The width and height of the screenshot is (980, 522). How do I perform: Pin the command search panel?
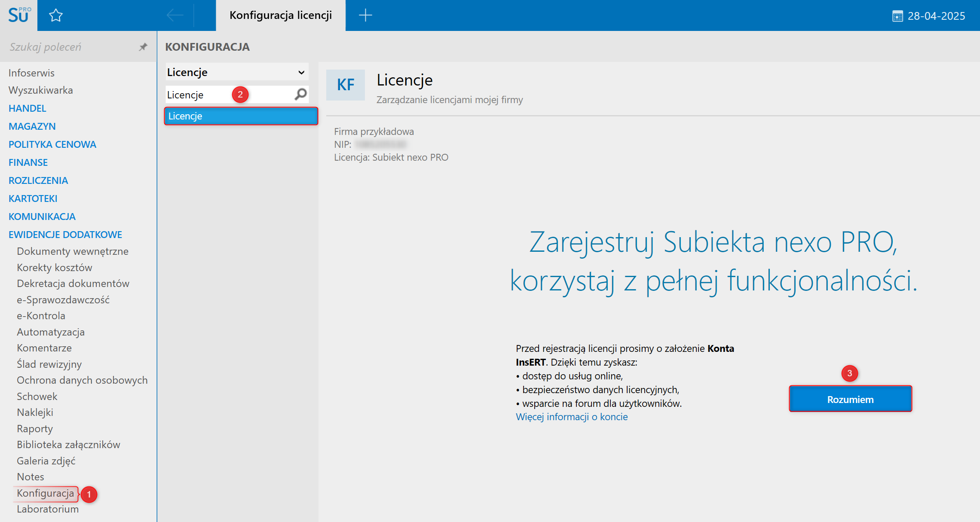tap(143, 47)
